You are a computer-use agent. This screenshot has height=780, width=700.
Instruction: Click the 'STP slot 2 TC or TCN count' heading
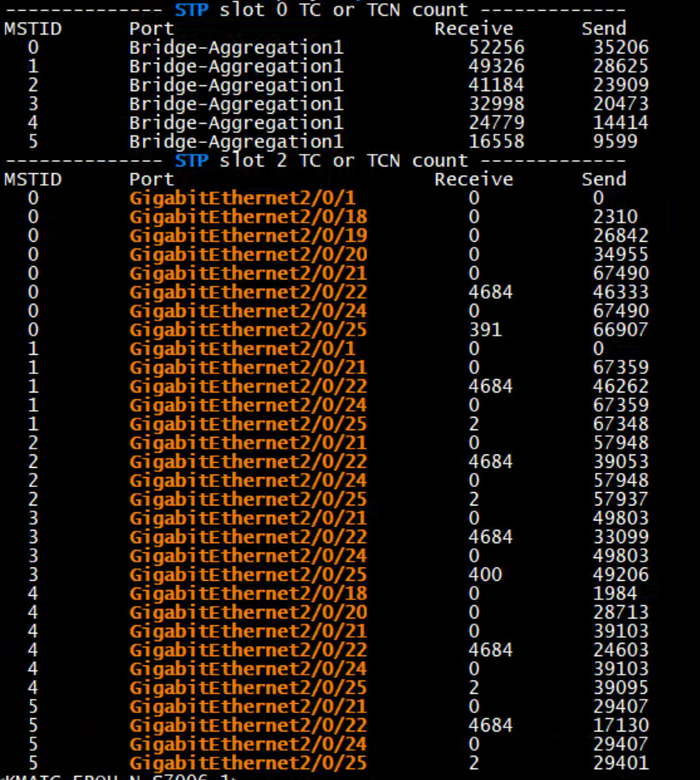322,161
